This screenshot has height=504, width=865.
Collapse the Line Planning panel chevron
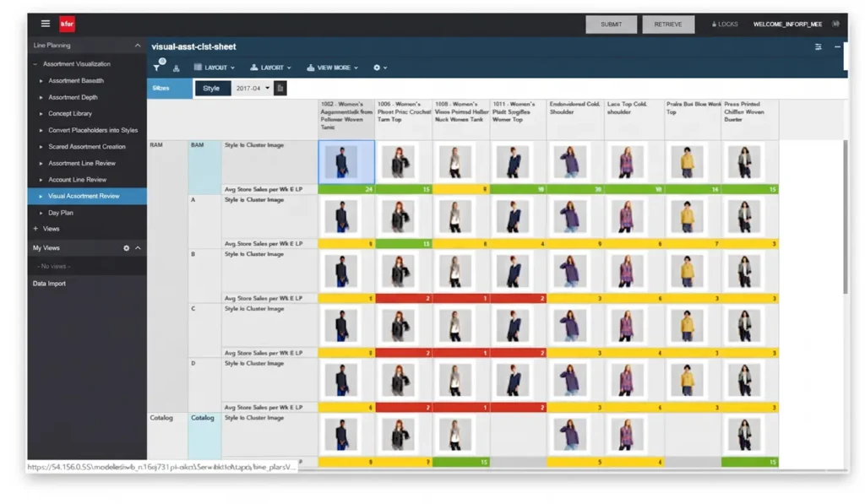[x=138, y=46]
